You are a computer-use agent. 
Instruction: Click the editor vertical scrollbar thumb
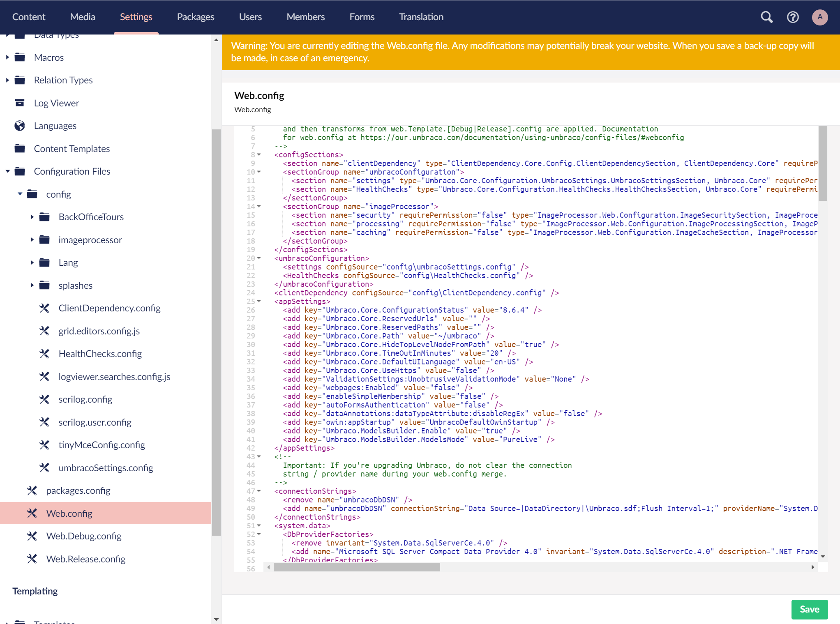pos(823,163)
